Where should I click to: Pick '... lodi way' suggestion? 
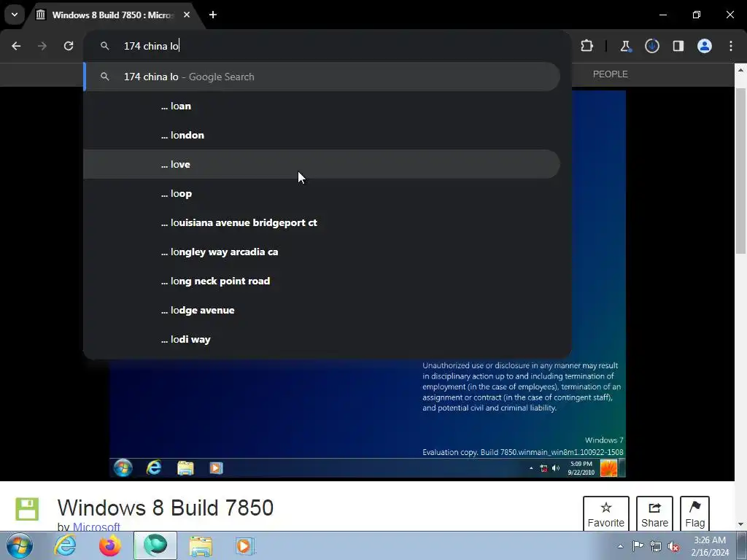click(322, 339)
